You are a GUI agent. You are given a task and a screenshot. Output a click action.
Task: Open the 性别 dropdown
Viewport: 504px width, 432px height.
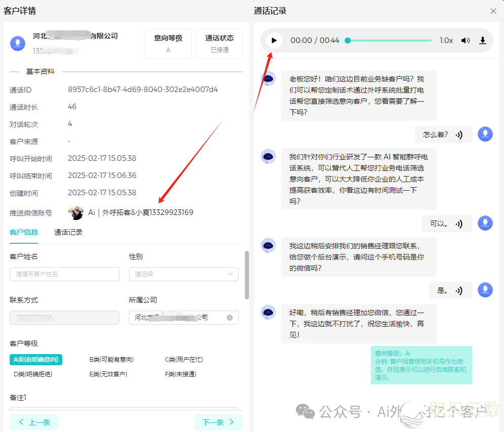tap(183, 274)
